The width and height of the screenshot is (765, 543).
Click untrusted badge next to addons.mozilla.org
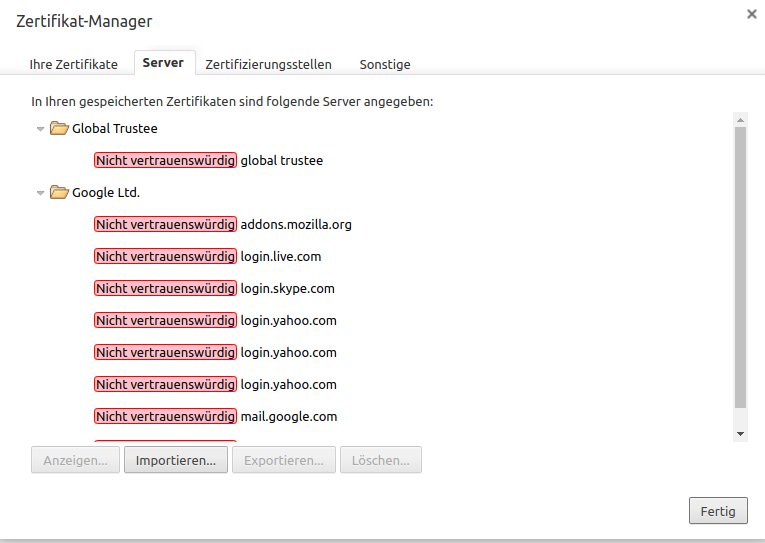165,224
